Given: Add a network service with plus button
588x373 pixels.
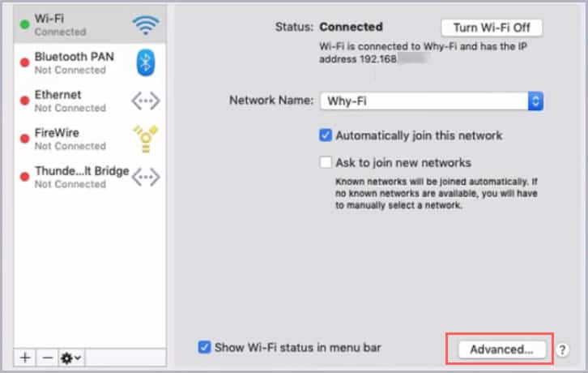Looking at the screenshot, I should 25,358.
